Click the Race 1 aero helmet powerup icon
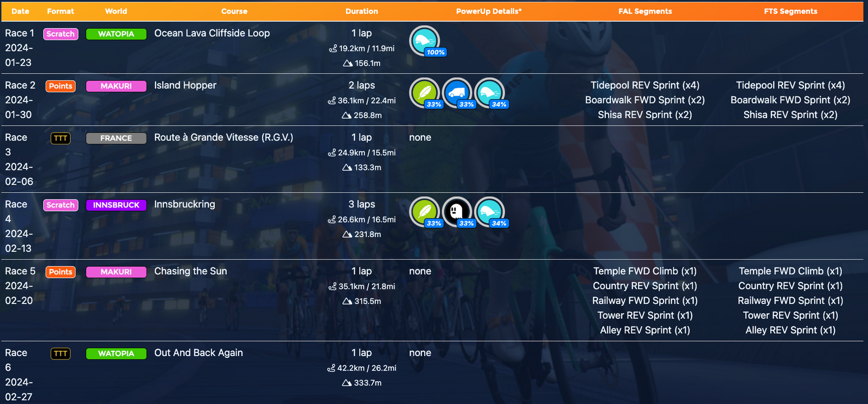The height and width of the screenshot is (404, 868). (424, 40)
